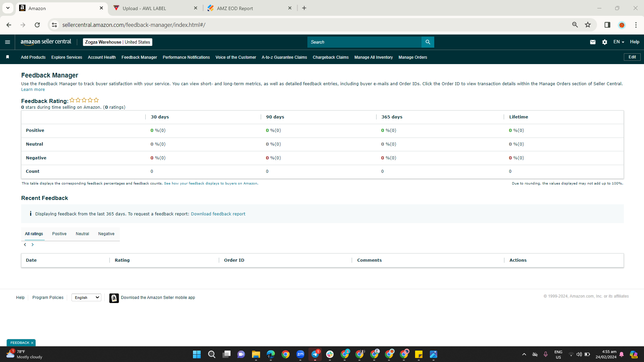Image resolution: width=644 pixels, height=362 pixels.
Task: Open 'See how your feedback displays to buyers' link
Action: point(210,184)
